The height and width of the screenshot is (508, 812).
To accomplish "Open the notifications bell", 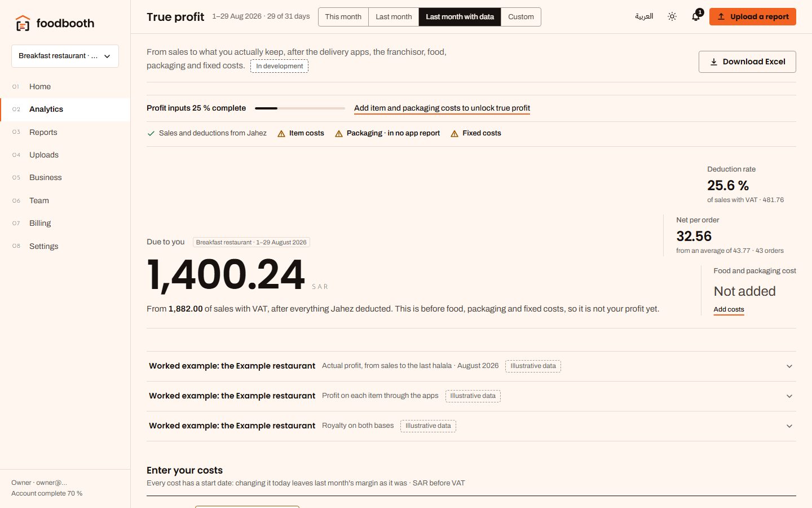I will point(696,16).
